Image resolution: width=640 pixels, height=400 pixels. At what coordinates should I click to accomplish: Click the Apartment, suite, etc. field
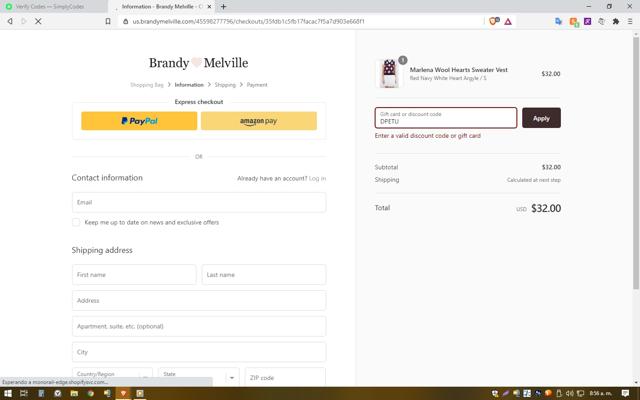pos(199,326)
